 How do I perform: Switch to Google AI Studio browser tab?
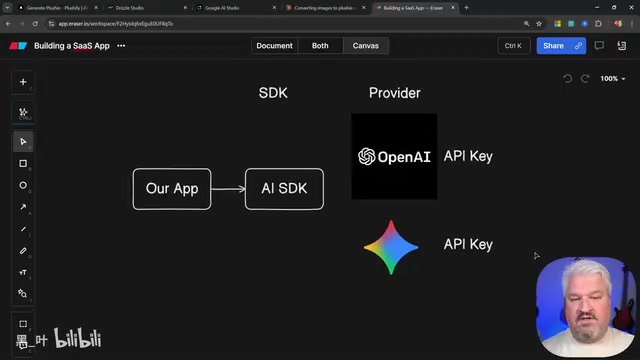tap(233, 8)
